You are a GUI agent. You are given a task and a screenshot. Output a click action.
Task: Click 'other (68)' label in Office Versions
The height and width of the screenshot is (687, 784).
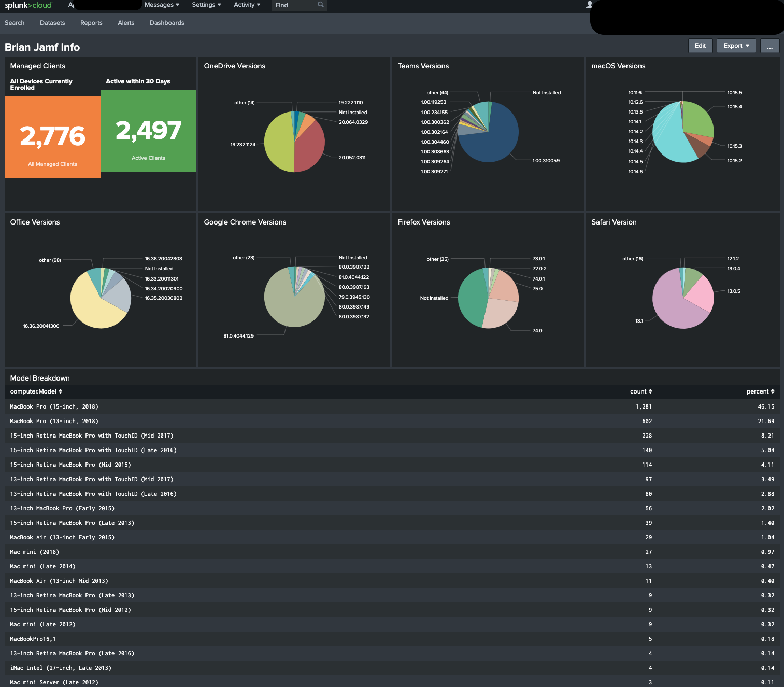tap(50, 260)
